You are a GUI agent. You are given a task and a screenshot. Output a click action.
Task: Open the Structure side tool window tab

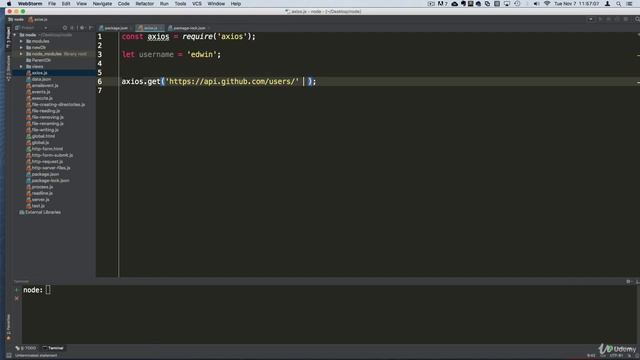(x=8, y=68)
